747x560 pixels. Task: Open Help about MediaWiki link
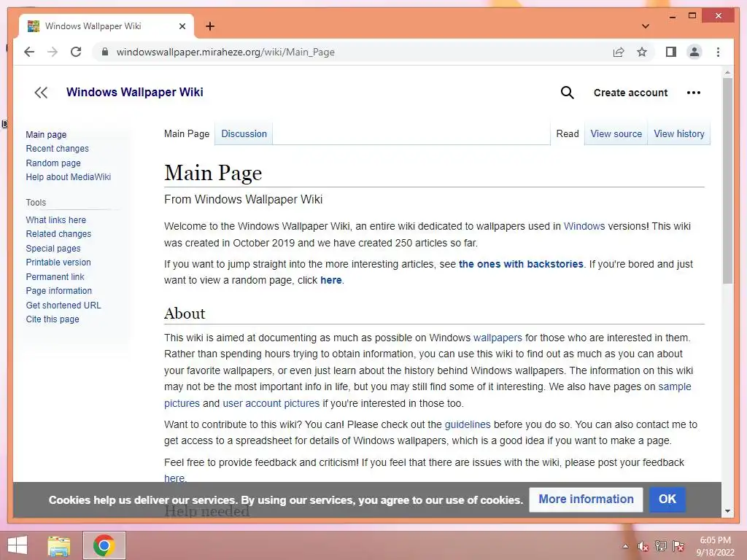pyautogui.click(x=68, y=176)
